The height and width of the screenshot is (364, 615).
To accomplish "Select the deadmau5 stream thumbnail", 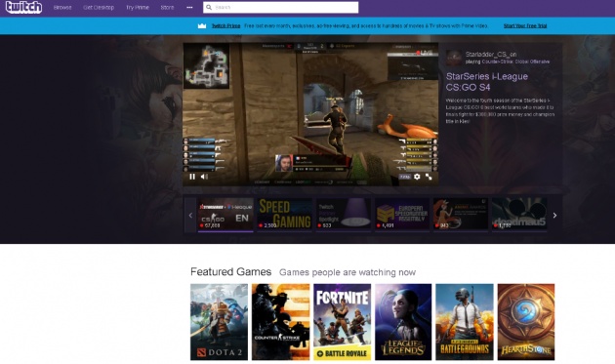I will (x=519, y=215).
